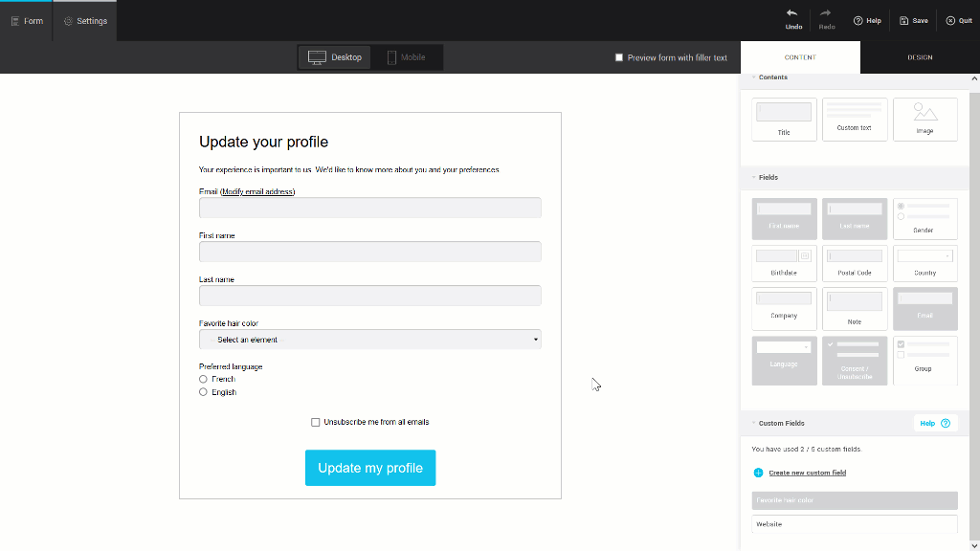
Task: Add an Image content block
Action: (924, 119)
